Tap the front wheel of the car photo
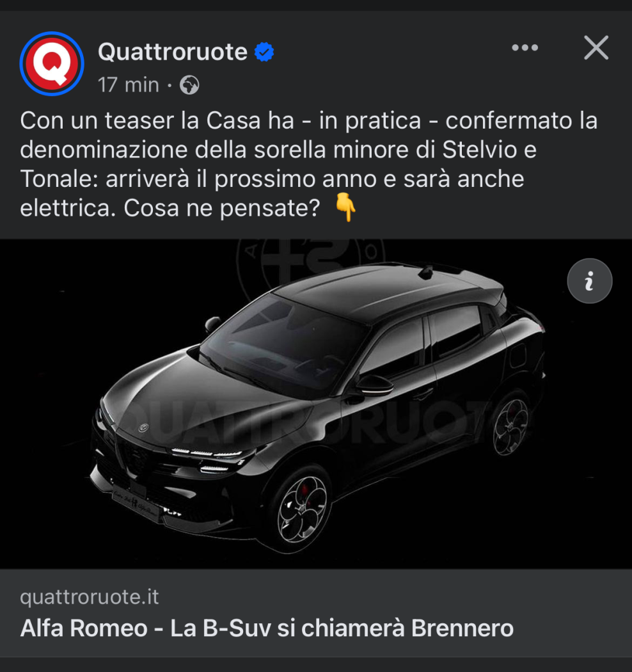The height and width of the screenshot is (672, 632). [x=302, y=509]
